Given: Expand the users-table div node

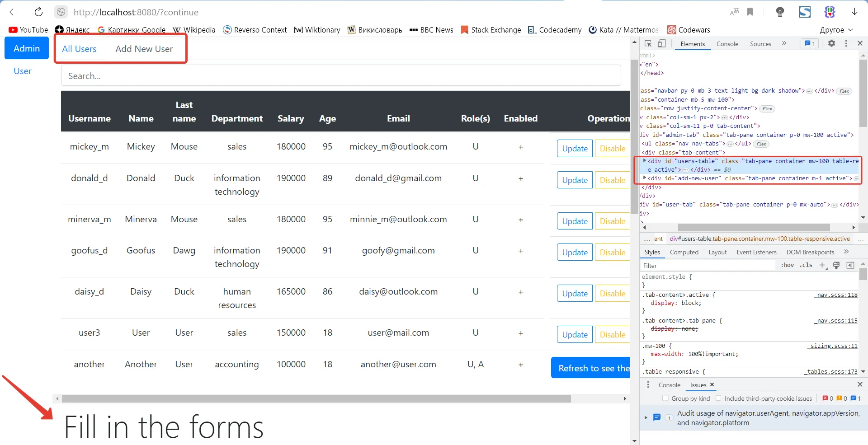Looking at the screenshot, I should (x=645, y=161).
